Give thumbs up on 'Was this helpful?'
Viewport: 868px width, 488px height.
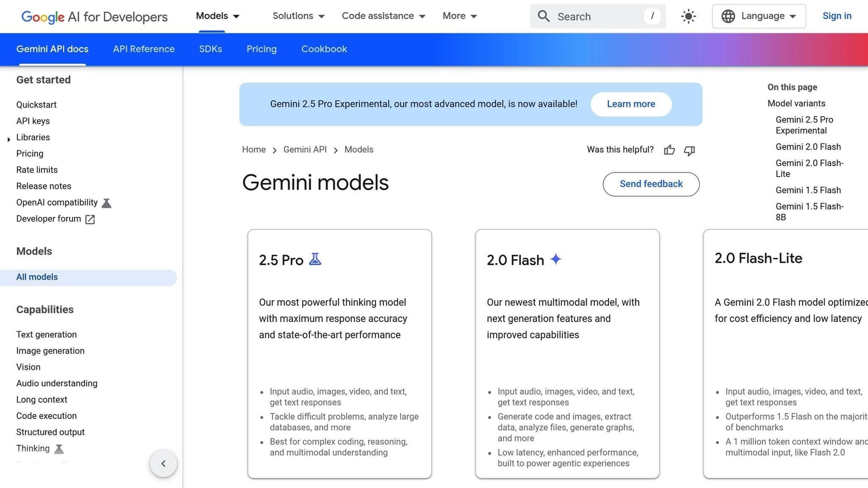click(669, 150)
